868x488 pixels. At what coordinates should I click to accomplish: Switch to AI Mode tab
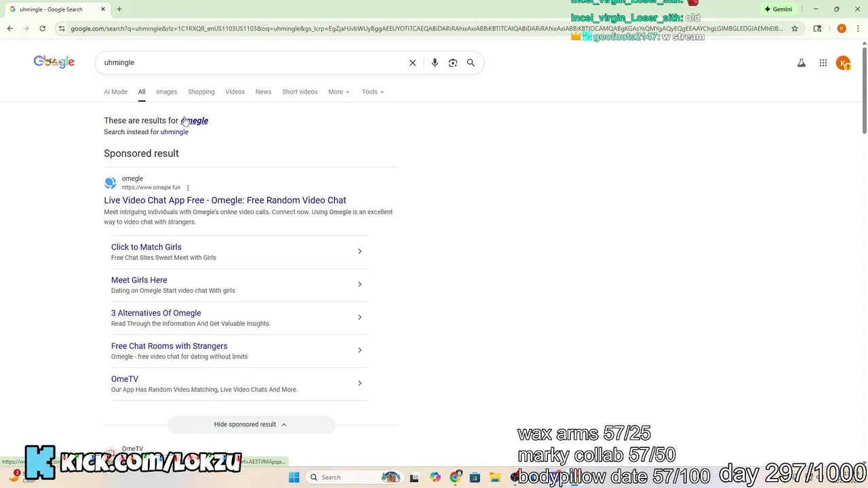tap(115, 91)
